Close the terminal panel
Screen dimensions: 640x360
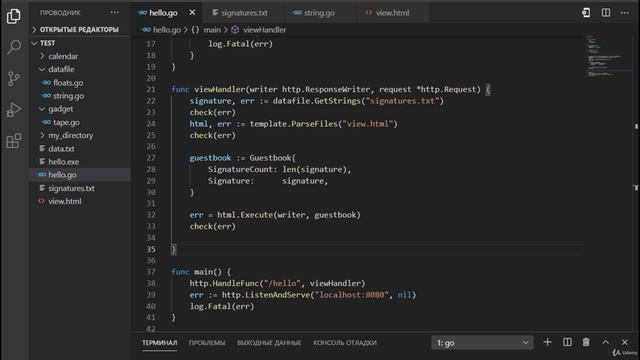coord(625,342)
